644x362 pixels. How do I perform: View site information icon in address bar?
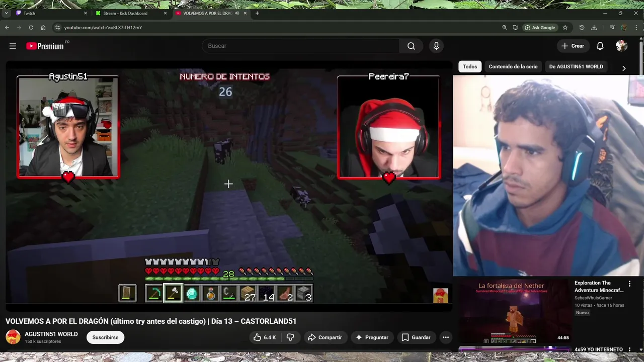(57, 27)
